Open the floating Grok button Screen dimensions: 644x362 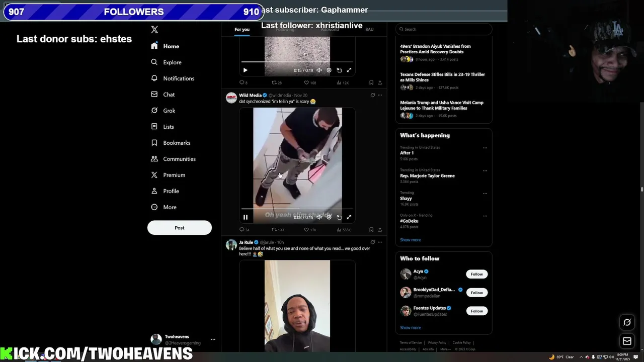(627, 322)
